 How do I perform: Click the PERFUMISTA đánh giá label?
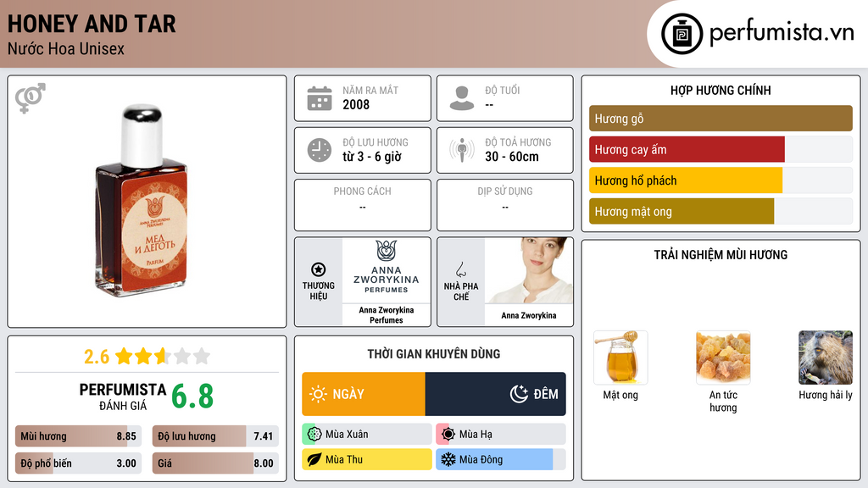pos(123,396)
